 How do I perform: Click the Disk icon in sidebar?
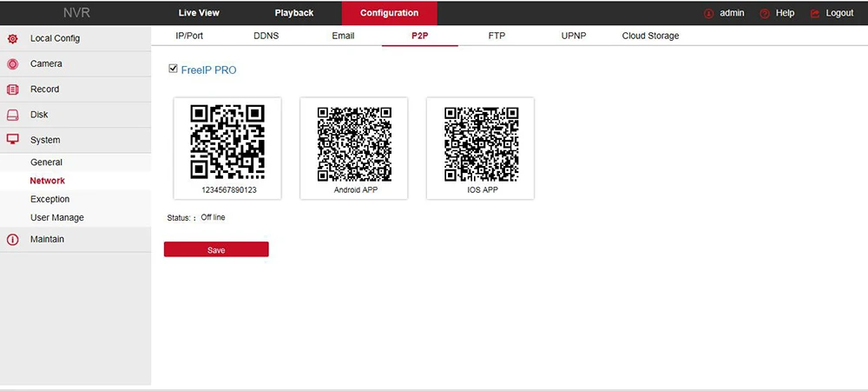[x=12, y=116]
